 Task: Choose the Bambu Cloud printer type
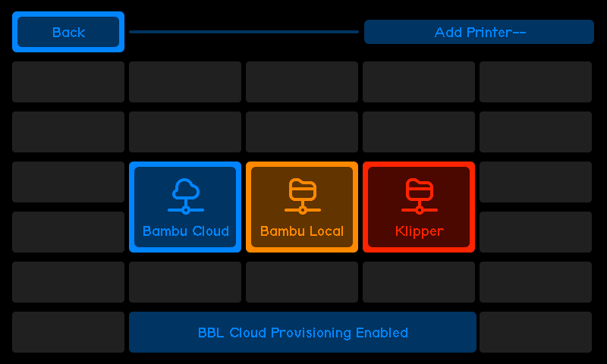[x=185, y=207]
